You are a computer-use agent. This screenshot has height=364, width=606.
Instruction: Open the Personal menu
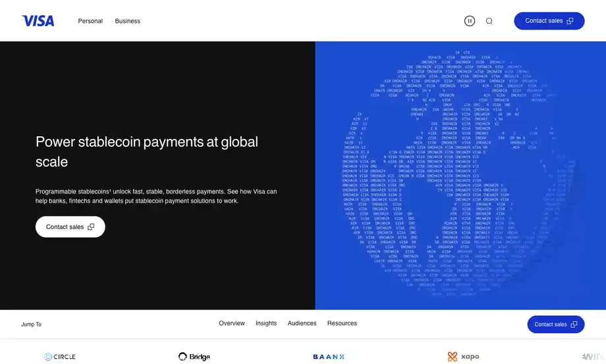pos(90,21)
